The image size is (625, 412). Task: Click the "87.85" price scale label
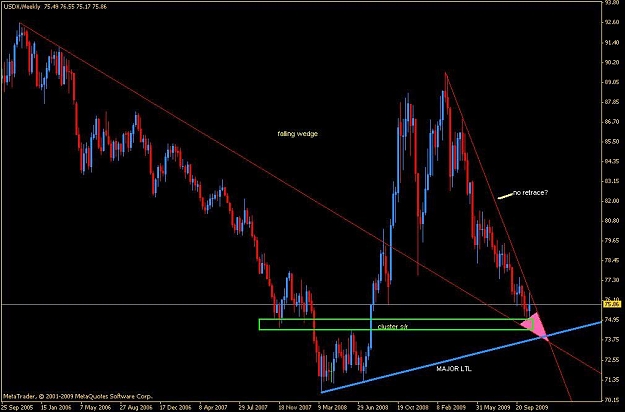coord(612,102)
